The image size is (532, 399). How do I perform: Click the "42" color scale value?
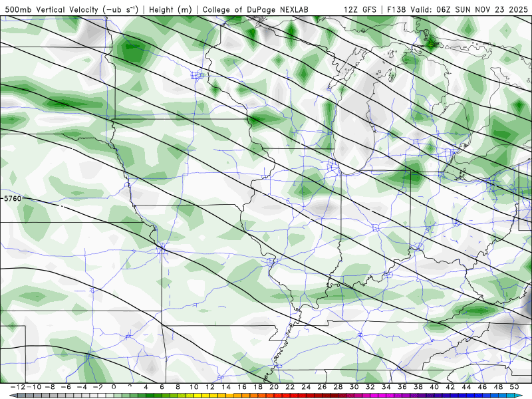(450, 387)
